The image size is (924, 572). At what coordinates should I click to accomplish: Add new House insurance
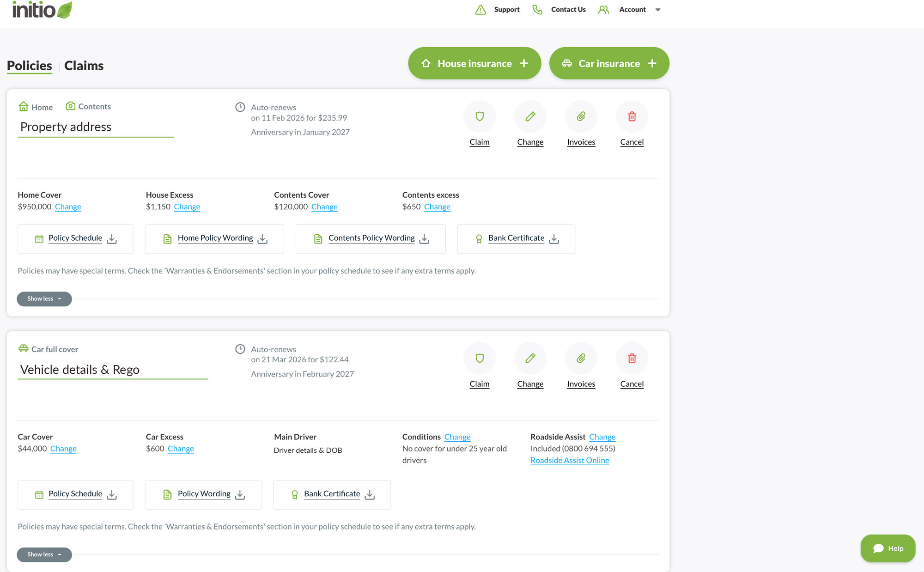(x=474, y=63)
